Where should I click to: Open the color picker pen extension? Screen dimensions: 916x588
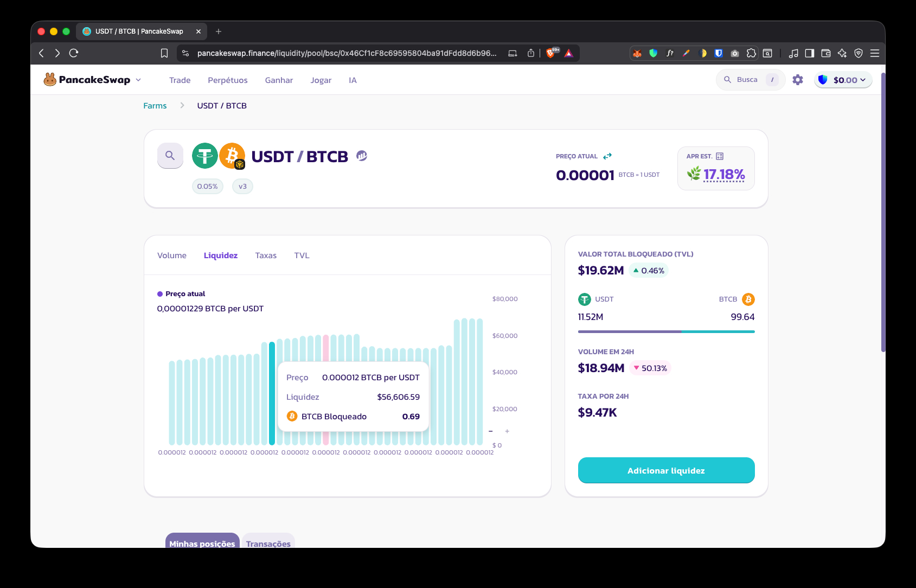686,53
